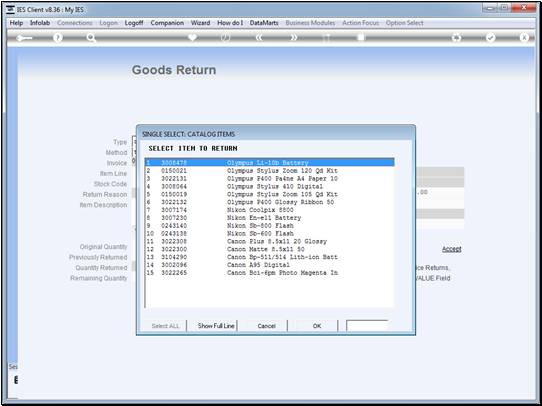
Task: Select Olympus Stylus 410 Digital
Action: tap(270, 187)
